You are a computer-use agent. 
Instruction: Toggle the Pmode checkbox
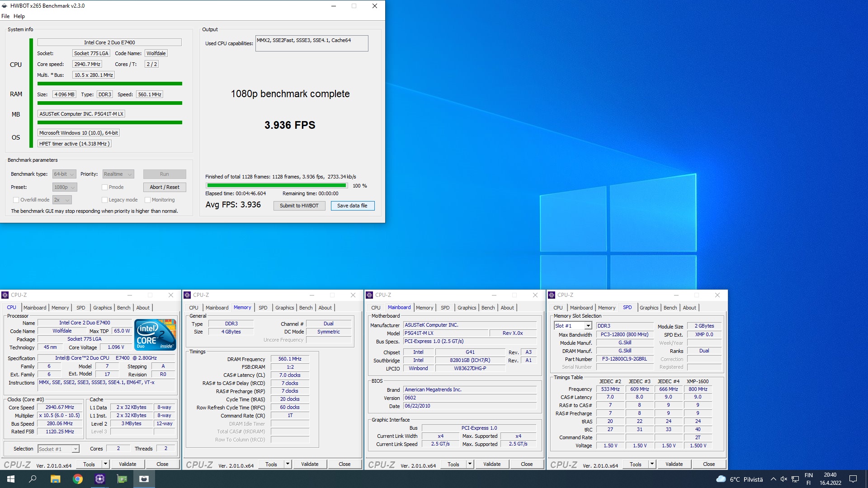[104, 187]
